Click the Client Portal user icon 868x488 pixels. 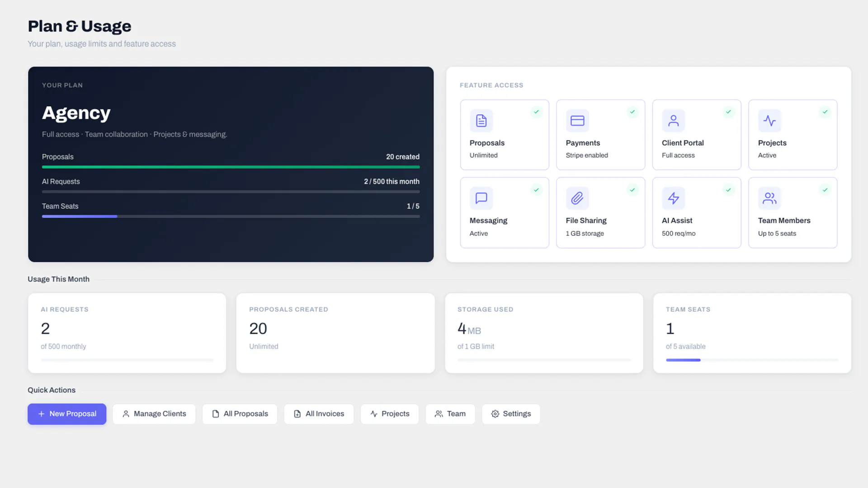click(x=673, y=121)
